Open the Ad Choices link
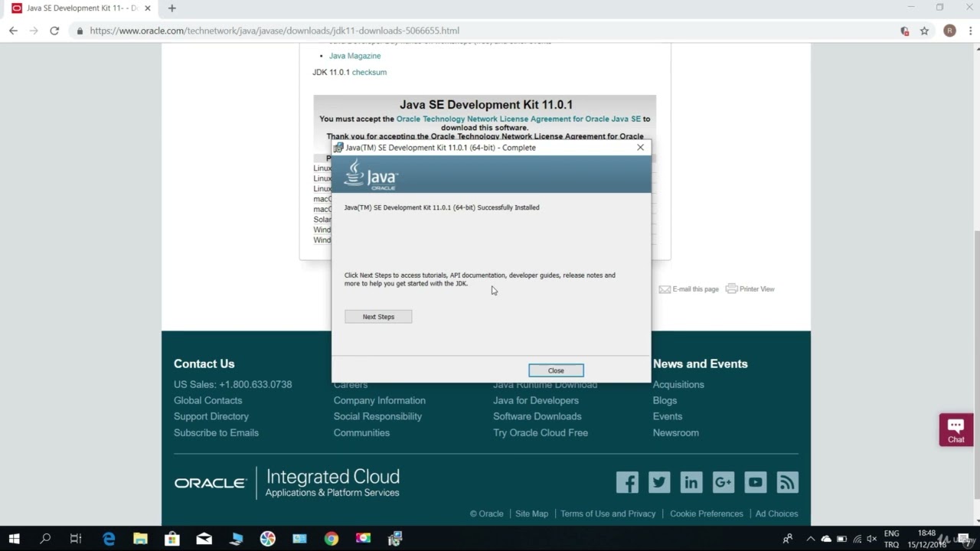This screenshot has height=551, width=980. 776,514
